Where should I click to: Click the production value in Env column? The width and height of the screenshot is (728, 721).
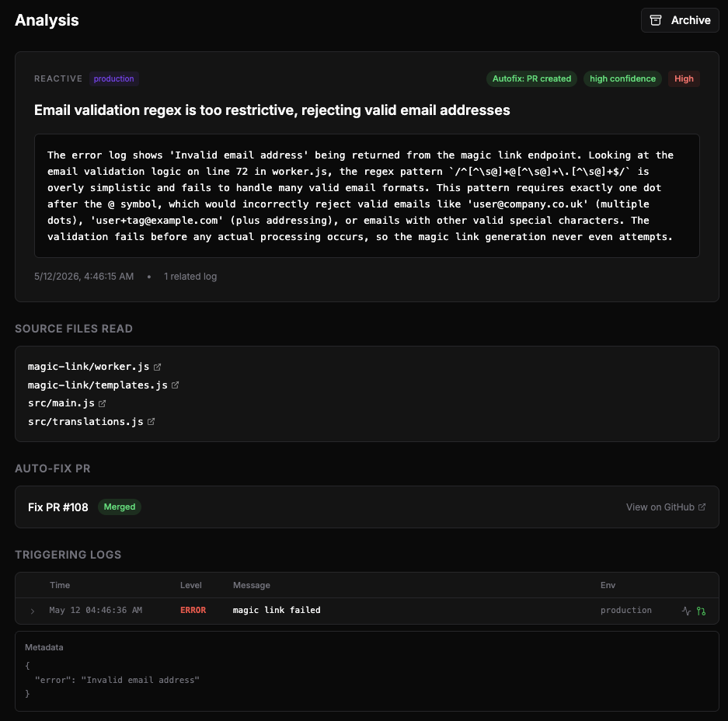click(x=626, y=610)
